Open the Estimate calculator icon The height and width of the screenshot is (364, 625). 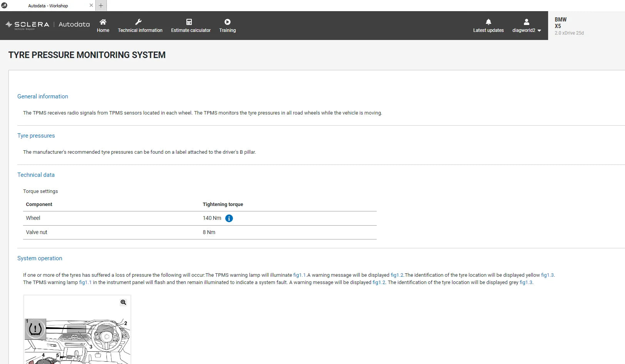click(189, 22)
